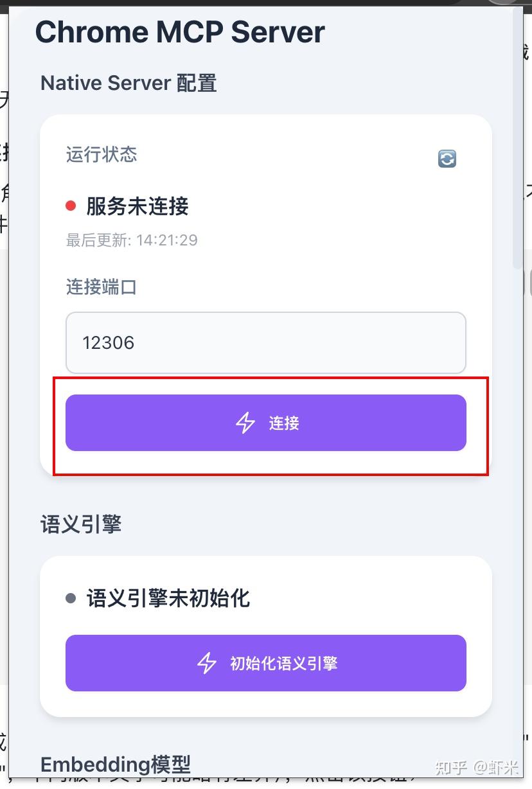The height and width of the screenshot is (789, 532).
Task: Initialize the semantic engine
Action: [x=265, y=662]
